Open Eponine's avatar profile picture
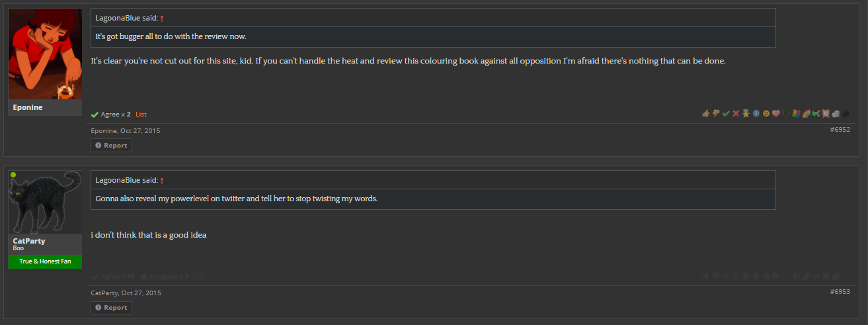This screenshot has width=868, height=325. pyautogui.click(x=45, y=54)
